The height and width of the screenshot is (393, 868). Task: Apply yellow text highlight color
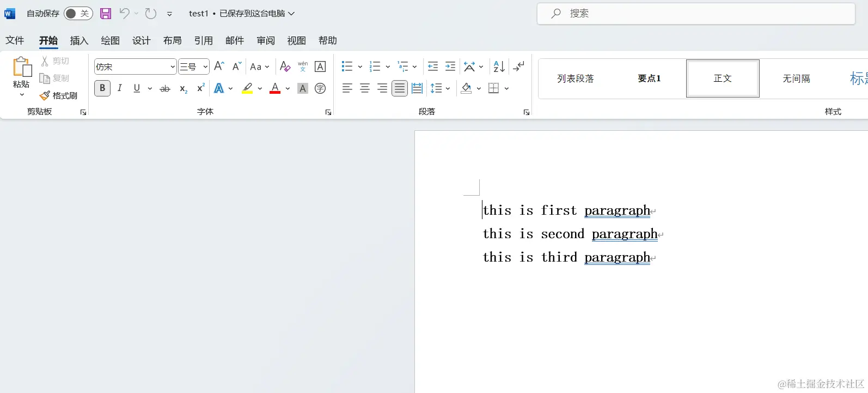click(247, 88)
